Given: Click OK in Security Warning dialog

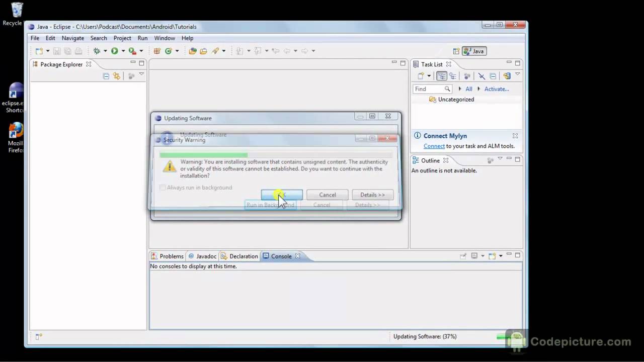Looking at the screenshot, I should [282, 195].
